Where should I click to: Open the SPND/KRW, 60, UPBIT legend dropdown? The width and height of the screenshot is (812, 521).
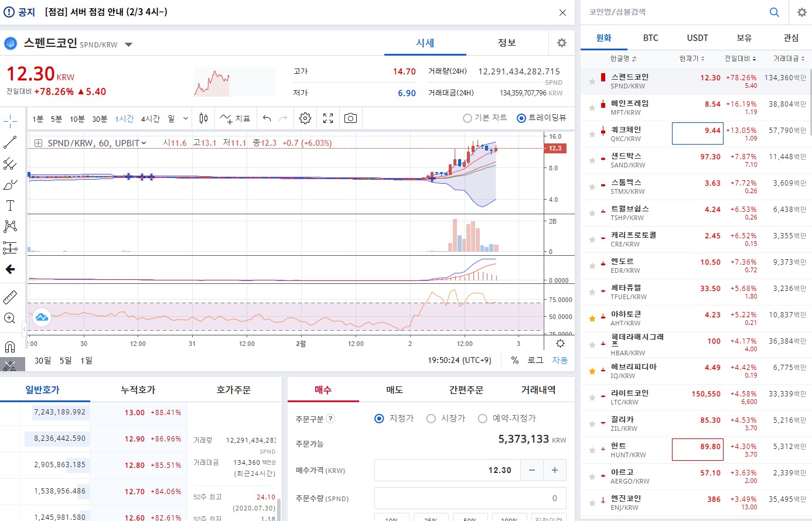click(144, 143)
